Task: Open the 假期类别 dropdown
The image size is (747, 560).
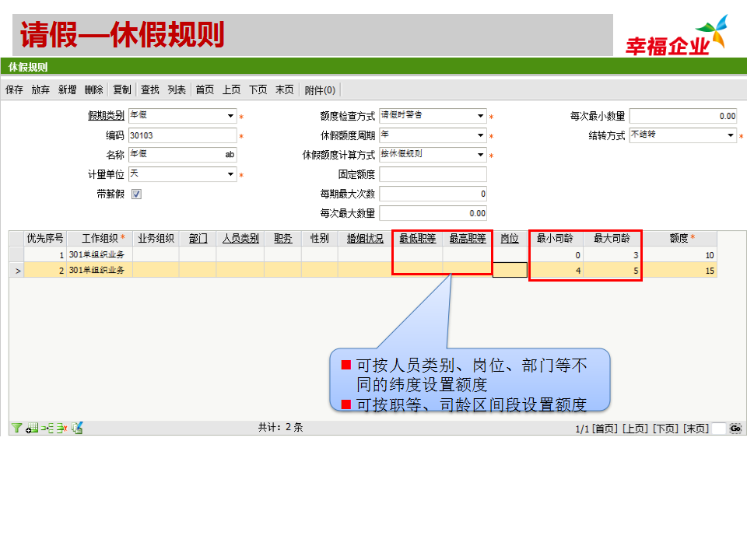Action: (x=230, y=117)
